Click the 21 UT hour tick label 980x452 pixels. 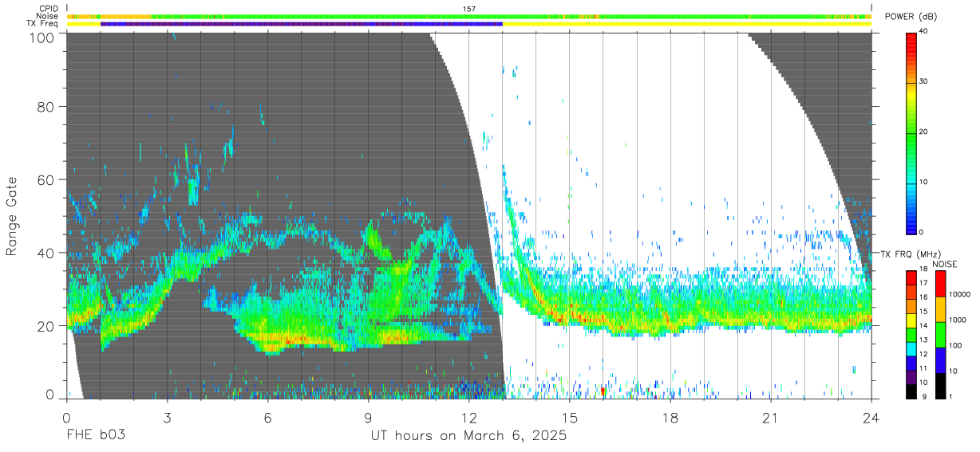(x=771, y=418)
